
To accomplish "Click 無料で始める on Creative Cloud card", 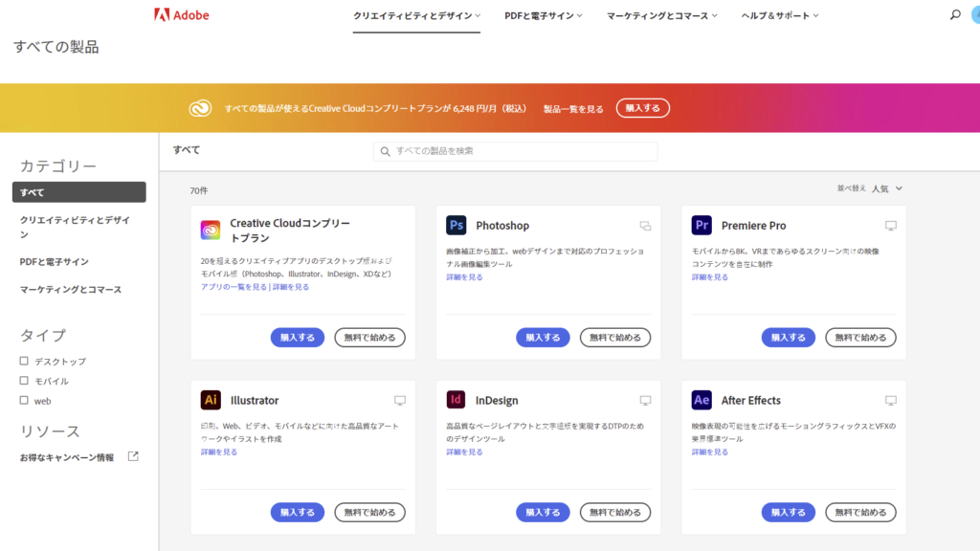I will [x=369, y=338].
